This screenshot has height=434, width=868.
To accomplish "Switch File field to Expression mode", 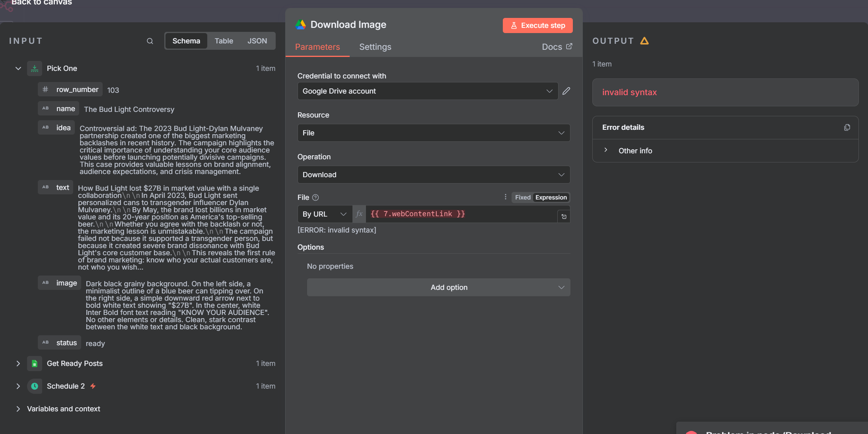I will point(551,197).
